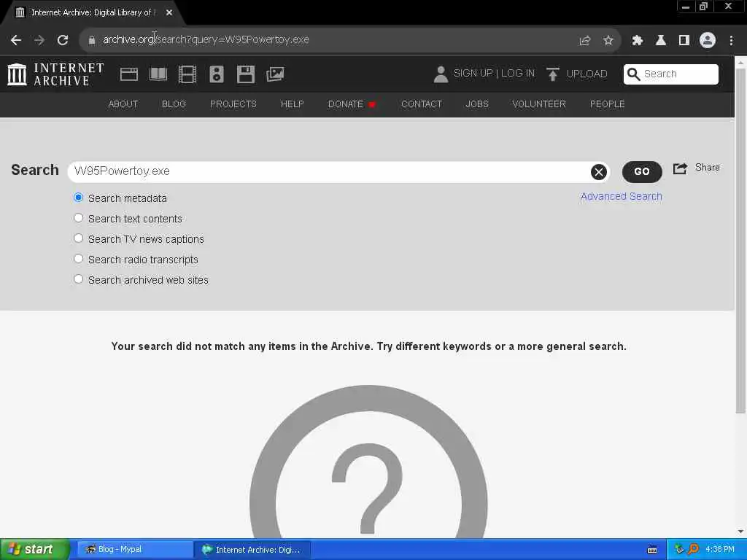
Task: Click the flask experiments icon in toolbar
Action: 661,40
